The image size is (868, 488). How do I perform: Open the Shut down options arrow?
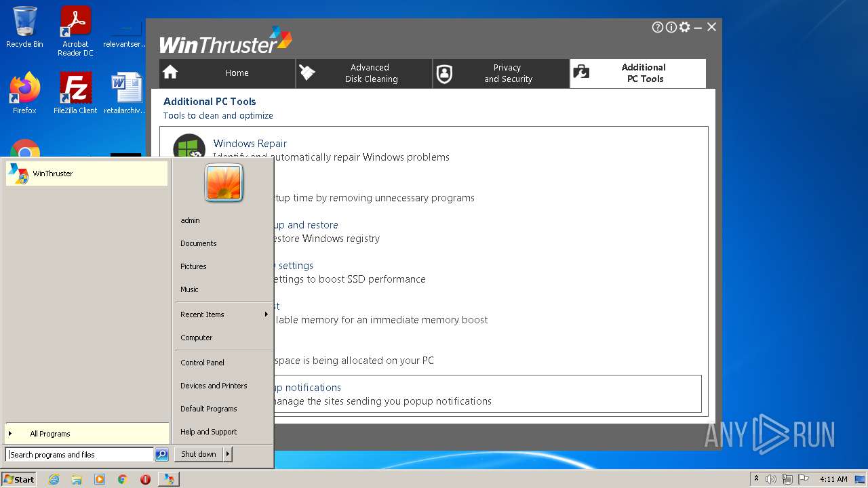(x=228, y=454)
